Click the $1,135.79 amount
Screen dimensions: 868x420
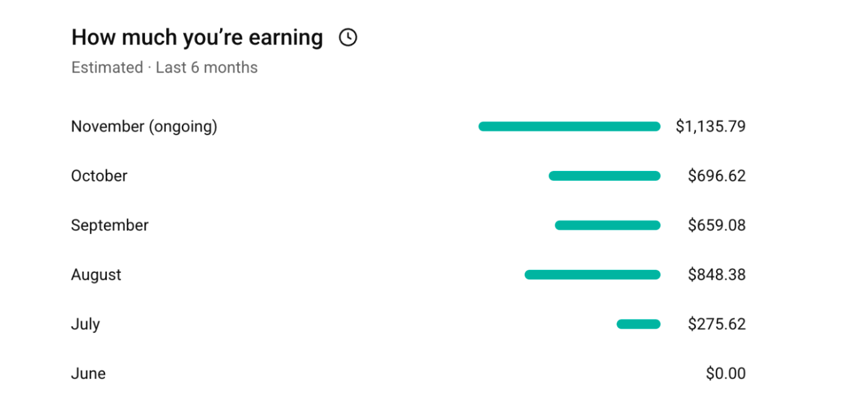coord(710,127)
